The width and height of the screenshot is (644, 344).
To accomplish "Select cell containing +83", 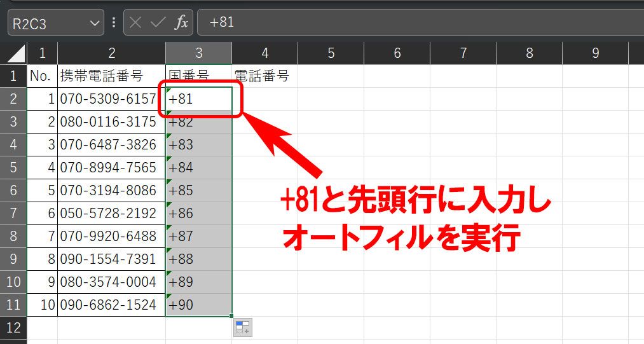I will [x=199, y=145].
